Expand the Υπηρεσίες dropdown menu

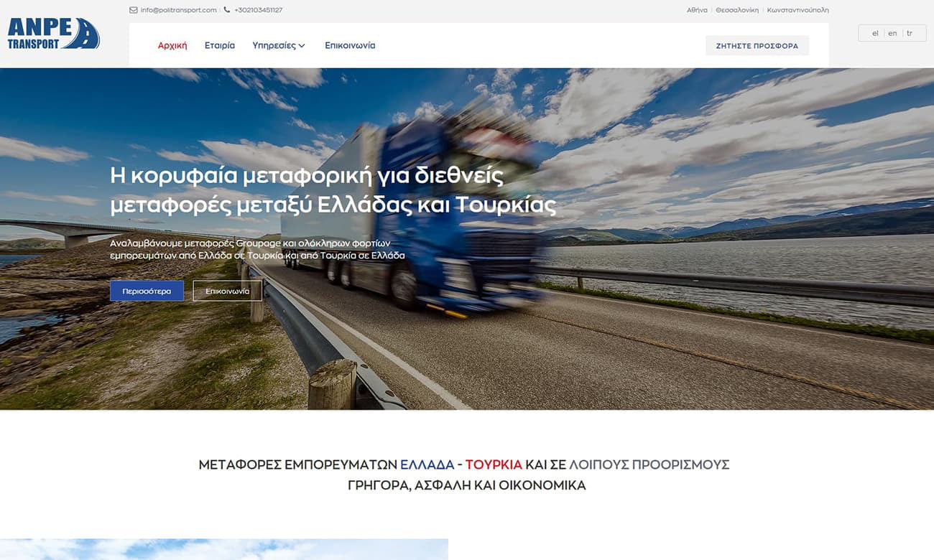pos(279,45)
